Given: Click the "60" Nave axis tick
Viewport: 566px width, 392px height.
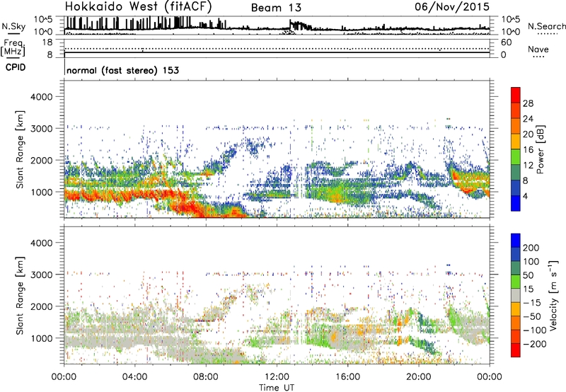Looking at the screenshot, I should (507, 42).
